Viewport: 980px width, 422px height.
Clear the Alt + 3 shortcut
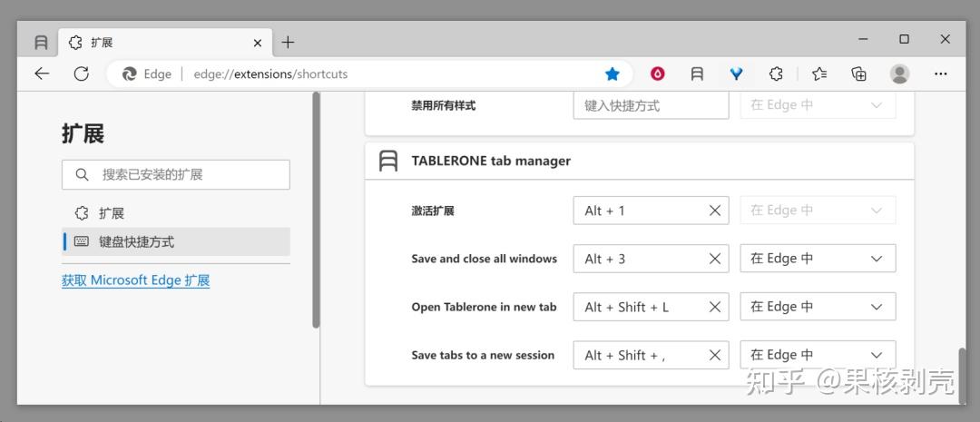point(715,259)
